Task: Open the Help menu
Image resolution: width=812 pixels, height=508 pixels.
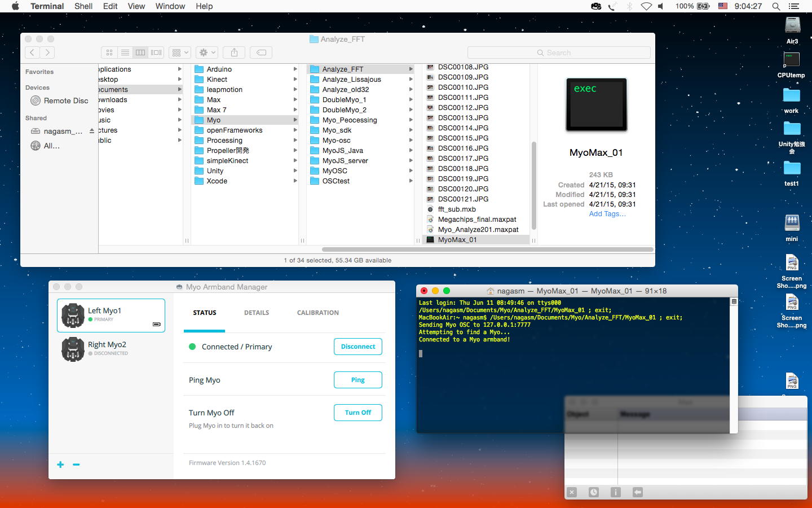Action: click(204, 6)
